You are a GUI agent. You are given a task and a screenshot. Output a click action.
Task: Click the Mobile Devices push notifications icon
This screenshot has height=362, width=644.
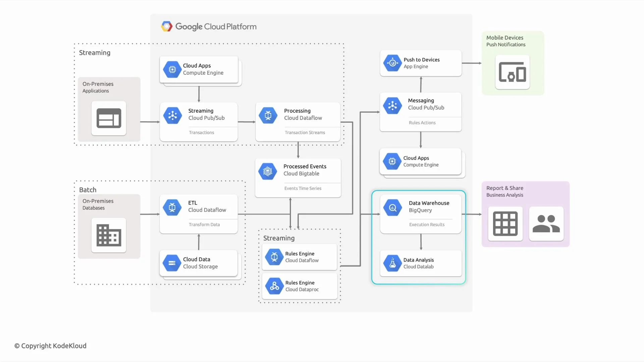(x=512, y=72)
